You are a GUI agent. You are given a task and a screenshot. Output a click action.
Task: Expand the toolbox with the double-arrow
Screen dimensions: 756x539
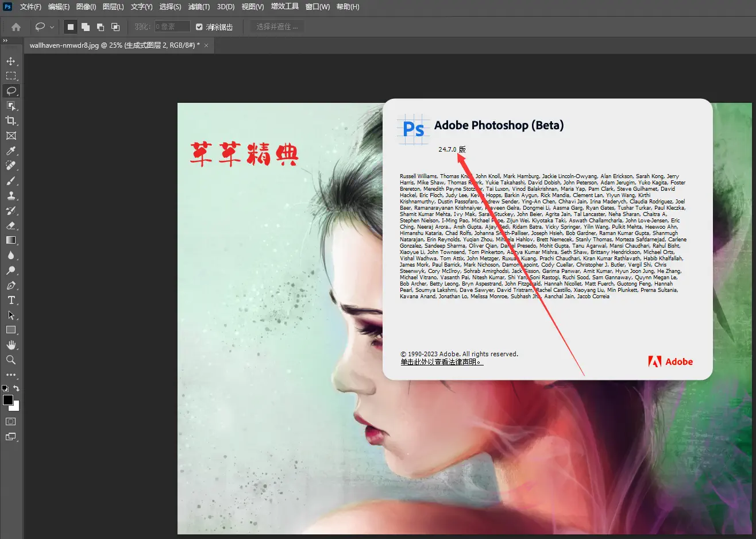[x=5, y=41]
